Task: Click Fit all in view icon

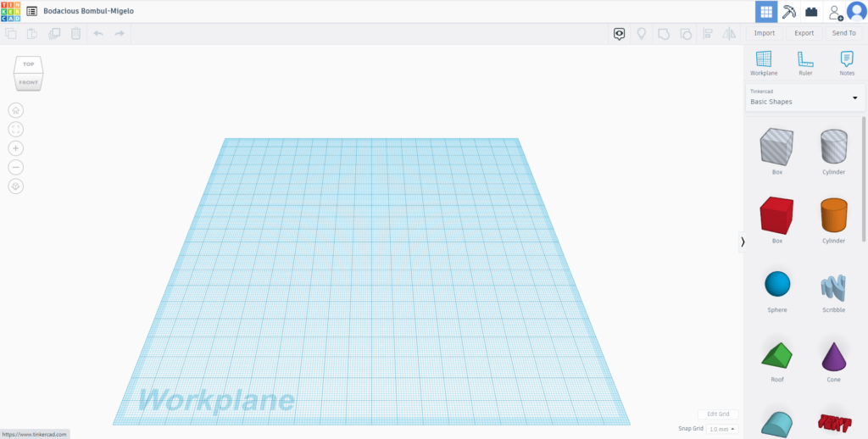Action: point(16,129)
